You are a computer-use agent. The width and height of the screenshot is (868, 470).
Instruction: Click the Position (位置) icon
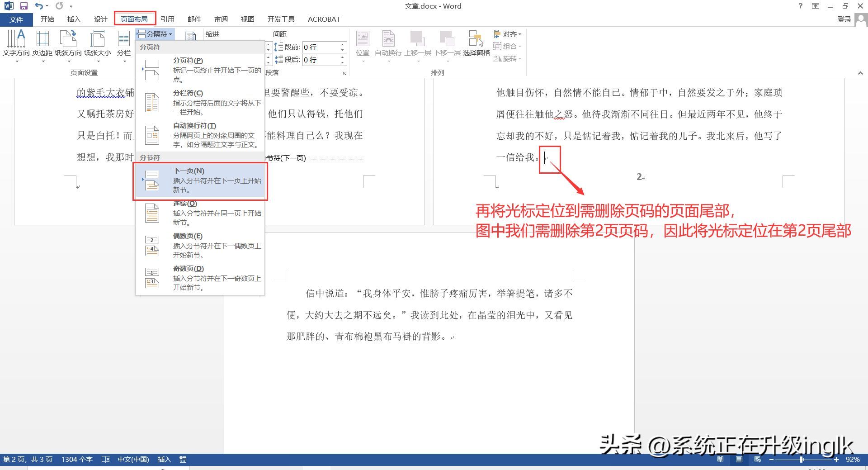click(x=363, y=39)
